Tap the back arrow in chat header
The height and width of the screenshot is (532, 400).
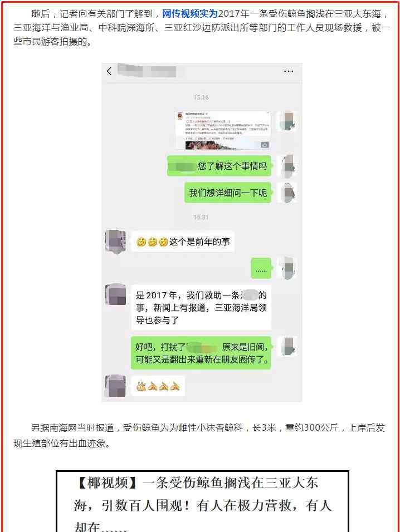coord(109,71)
